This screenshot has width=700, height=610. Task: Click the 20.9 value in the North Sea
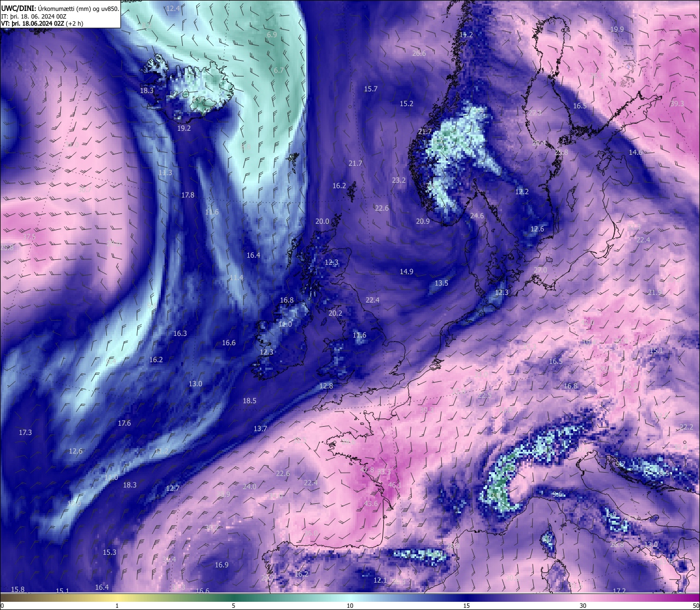point(423,221)
